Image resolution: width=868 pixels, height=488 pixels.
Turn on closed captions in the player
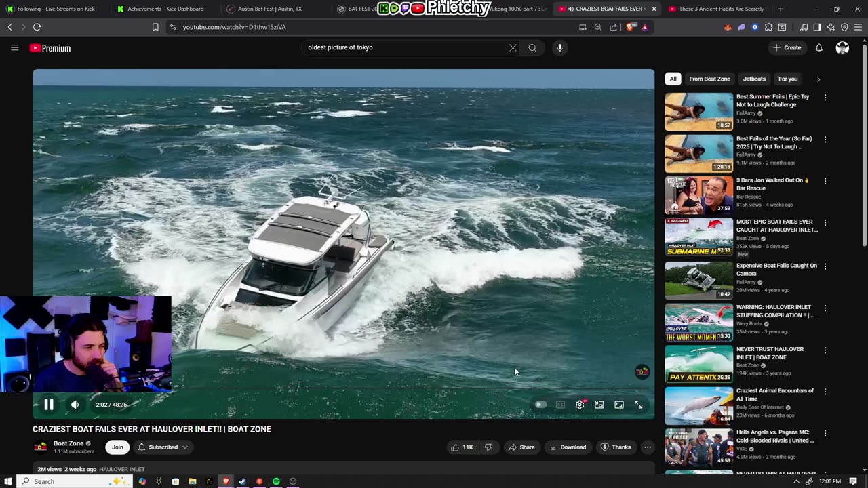point(560,405)
